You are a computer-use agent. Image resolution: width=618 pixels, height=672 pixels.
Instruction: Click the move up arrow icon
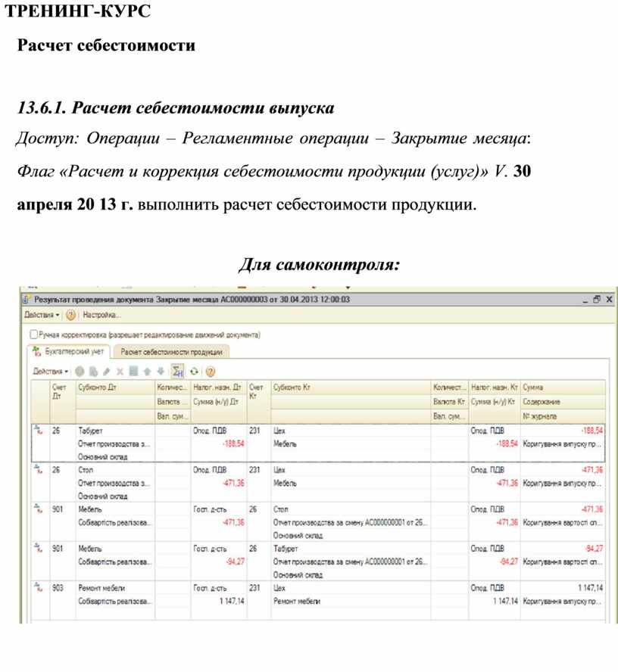click(147, 372)
